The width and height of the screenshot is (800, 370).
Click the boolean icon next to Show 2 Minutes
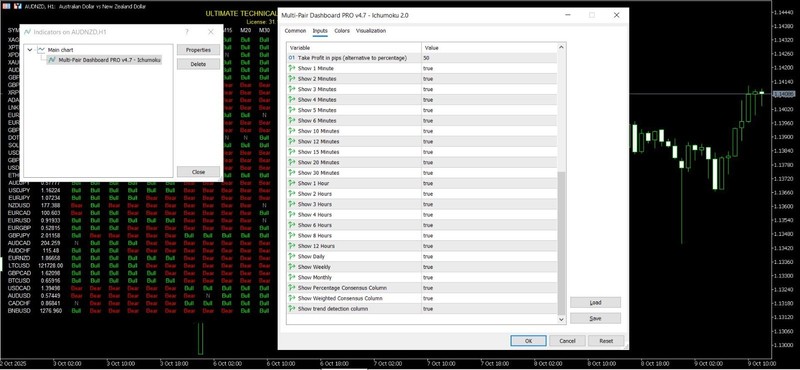tap(292, 79)
